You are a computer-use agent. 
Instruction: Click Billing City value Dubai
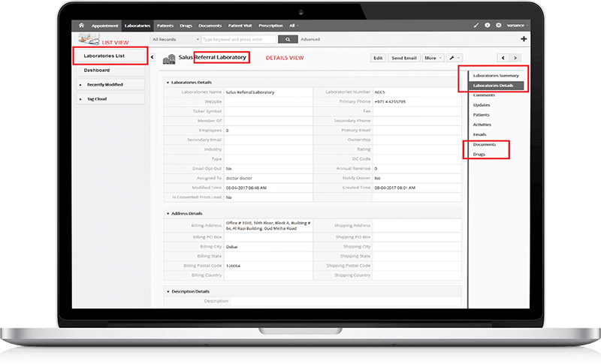click(x=231, y=247)
